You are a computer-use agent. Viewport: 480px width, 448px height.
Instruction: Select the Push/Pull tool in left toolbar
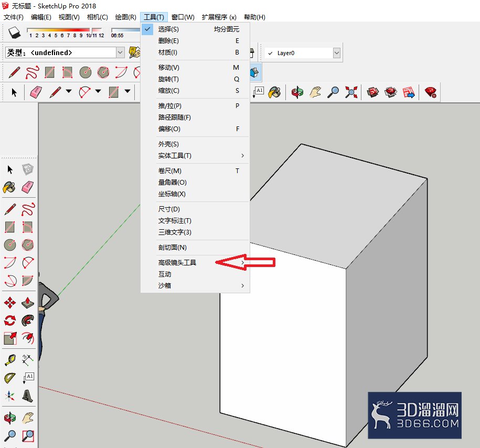[28, 303]
